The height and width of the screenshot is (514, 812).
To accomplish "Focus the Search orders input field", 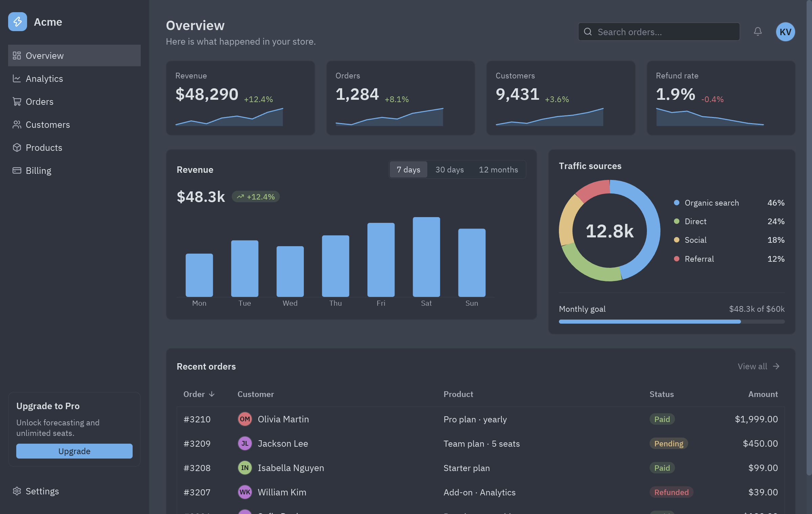I will tap(659, 32).
